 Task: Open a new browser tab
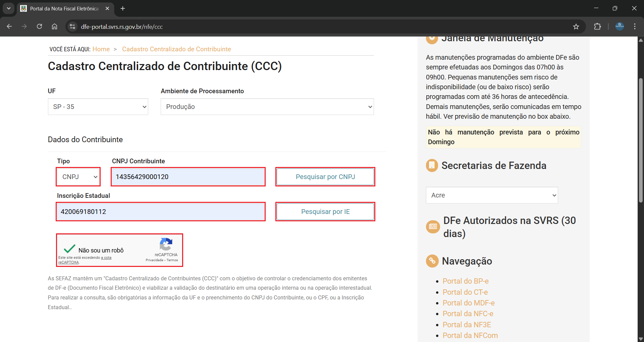(123, 8)
